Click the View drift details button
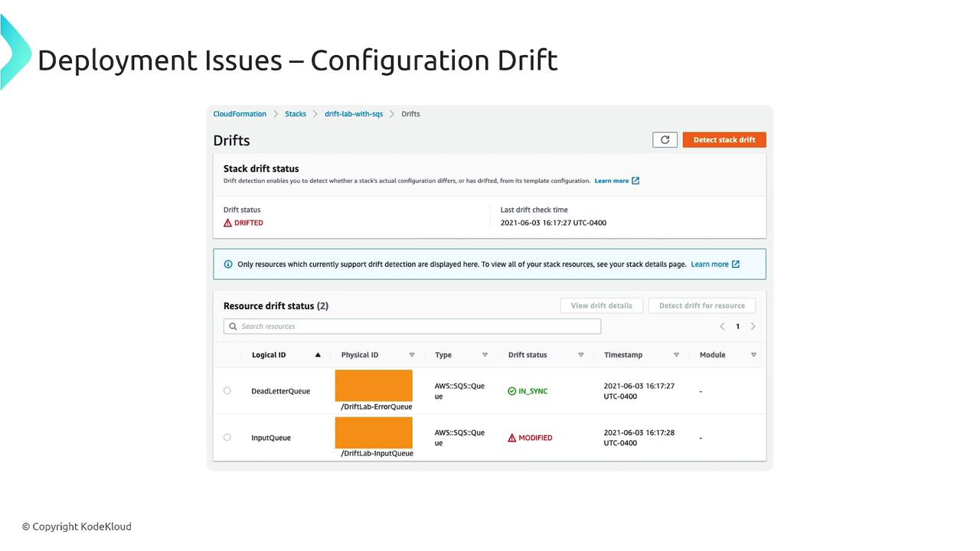Image resolution: width=980 pixels, height=551 pixels. (x=601, y=305)
